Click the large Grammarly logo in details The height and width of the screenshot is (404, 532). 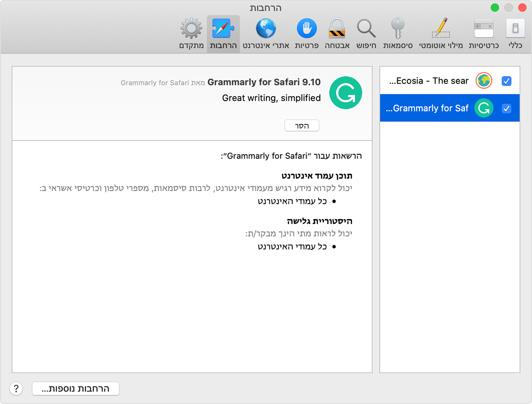(x=345, y=93)
